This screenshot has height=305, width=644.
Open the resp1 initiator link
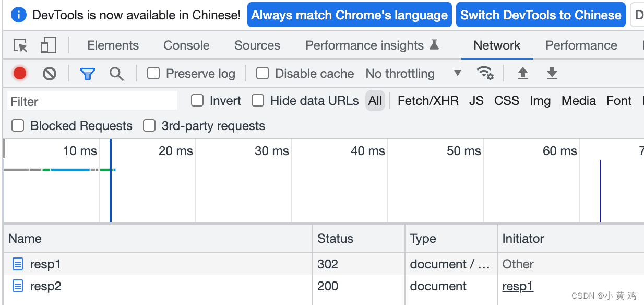tap(518, 286)
